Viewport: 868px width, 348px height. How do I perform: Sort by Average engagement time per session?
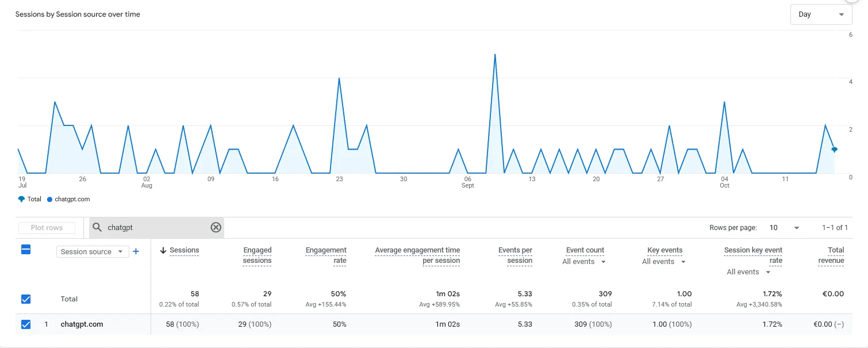[417, 255]
